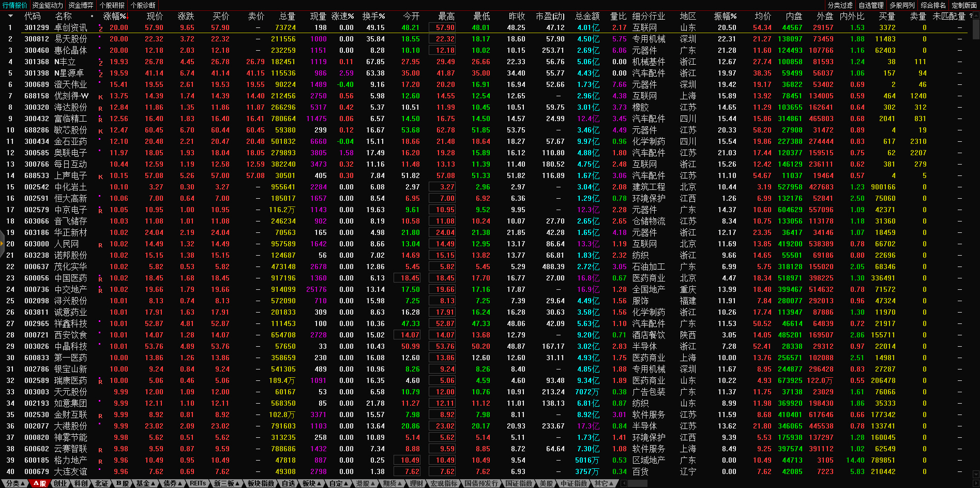
Task: Click the K marker beside 优刻得-W
Action: [100, 97]
